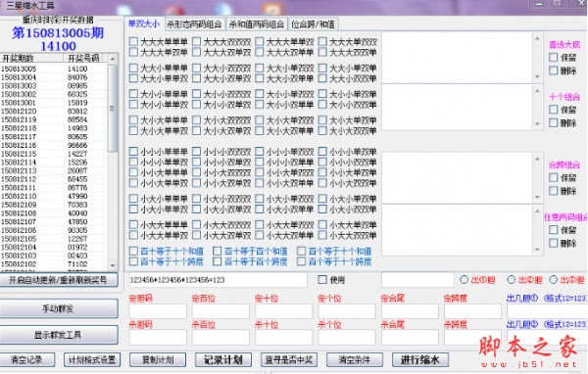The height and width of the screenshot is (374, 588).
Task: Focus the 定跨度 input field
Action: [473, 311]
